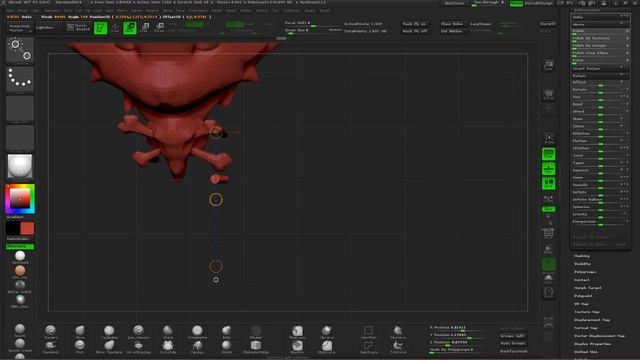Expand the Texture Map section
Image resolution: width=640 pixels, height=360 pixels.
click(587, 312)
